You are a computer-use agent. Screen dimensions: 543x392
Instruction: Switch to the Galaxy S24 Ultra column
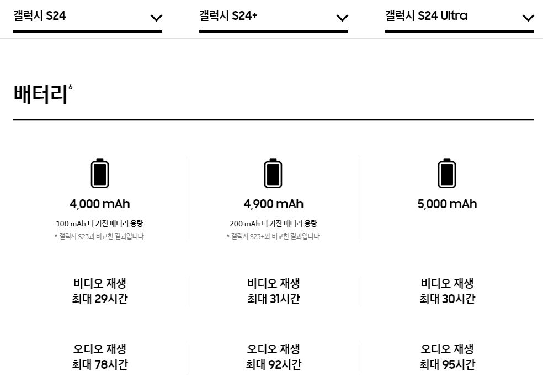(427, 16)
